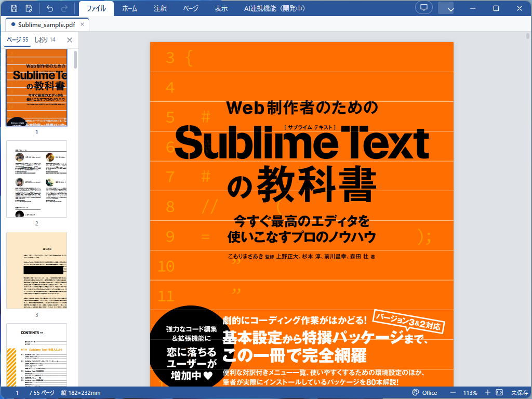The height and width of the screenshot is (399, 532).
Task: Click the Save As icon
Action: pyautogui.click(x=29, y=8)
